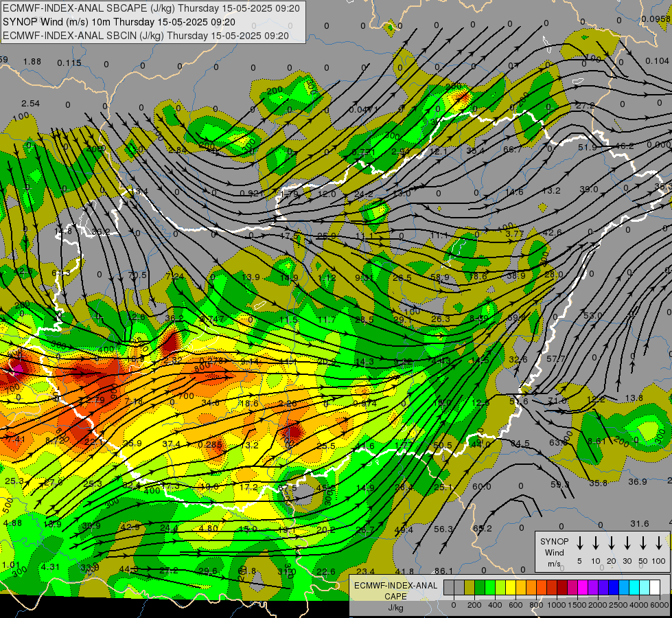Image resolution: width=672 pixels, height=618 pixels.
Task: Click the map value 0.0958
Action: point(656,19)
